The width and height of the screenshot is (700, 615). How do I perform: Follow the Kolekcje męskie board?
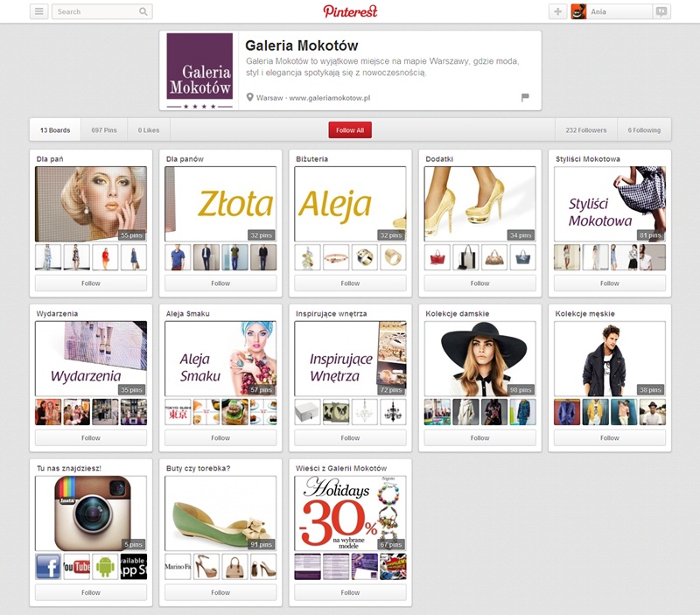[609, 437]
